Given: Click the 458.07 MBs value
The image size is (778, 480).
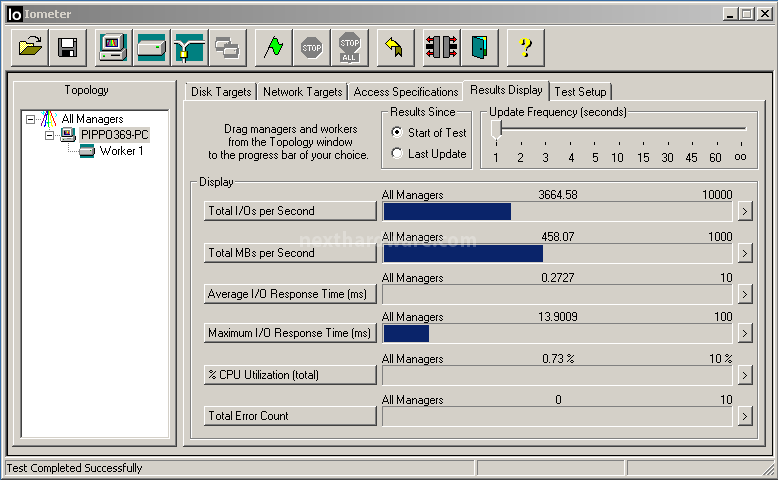Looking at the screenshot, I should click(558, 236).
